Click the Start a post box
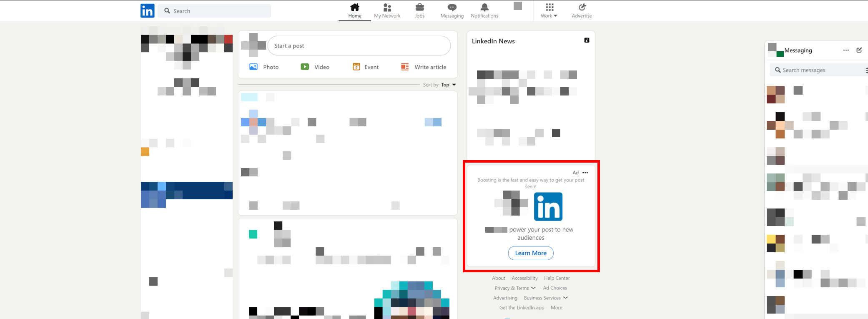Viewport: 868px width, 319px height. [x=359, y=46]
